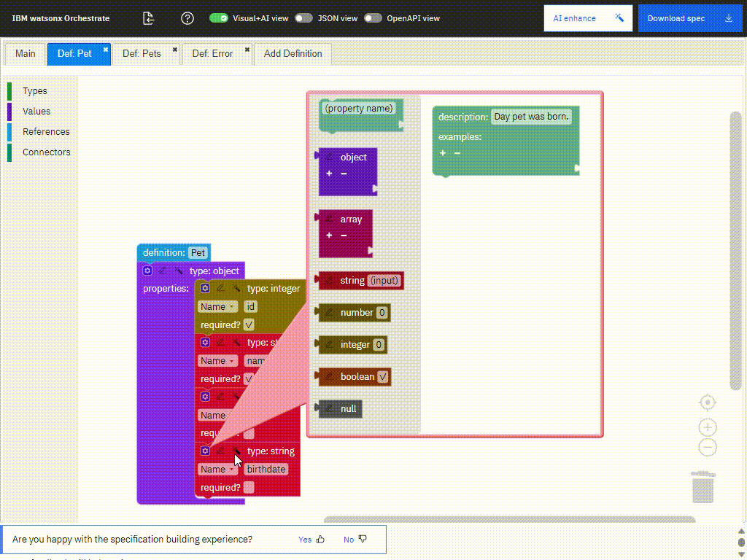The height and width of the screenshot is (560, 747).
Task: Switch to the Def: Pets tab
Action: 142,53
